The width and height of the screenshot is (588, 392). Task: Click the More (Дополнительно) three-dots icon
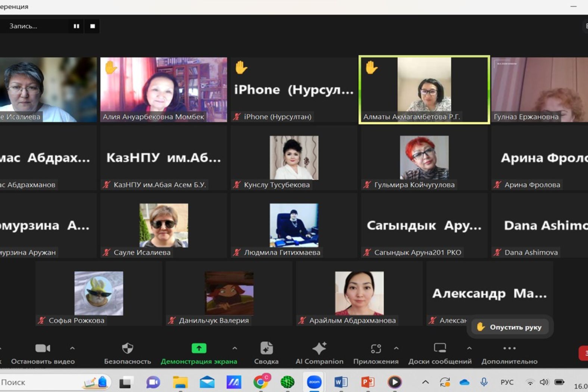point(509,349)
